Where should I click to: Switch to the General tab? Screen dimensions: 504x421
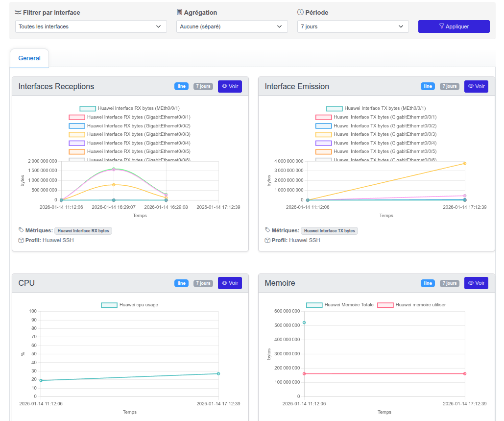pos(29,58)
